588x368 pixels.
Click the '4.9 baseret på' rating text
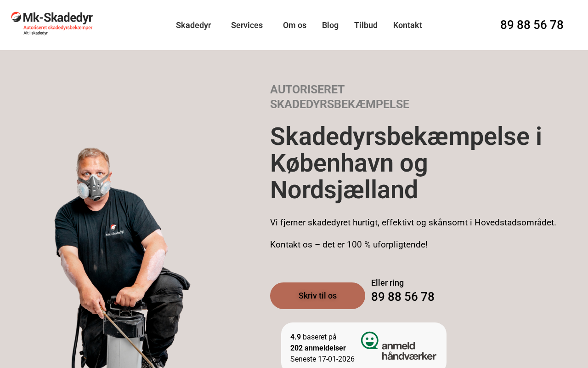point(313,337)
